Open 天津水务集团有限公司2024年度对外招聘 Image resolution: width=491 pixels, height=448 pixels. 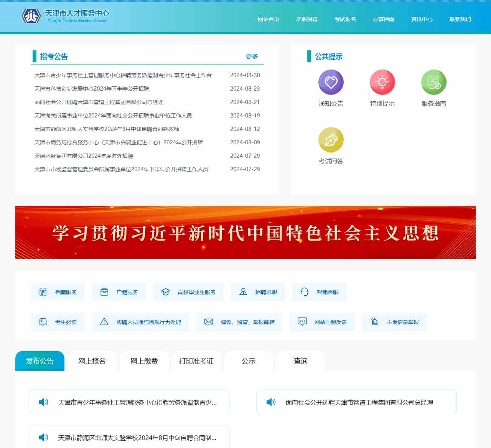click(x=84, y=156)
